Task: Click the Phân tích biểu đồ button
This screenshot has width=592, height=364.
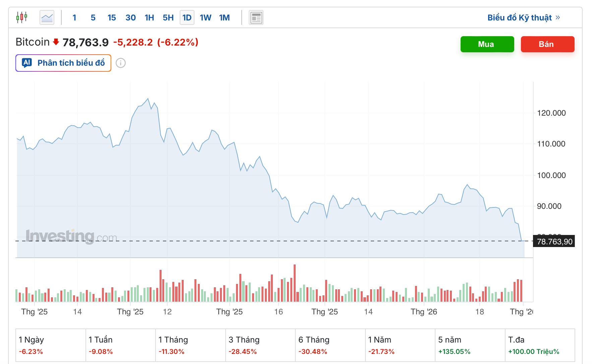Action: [63, 63]
